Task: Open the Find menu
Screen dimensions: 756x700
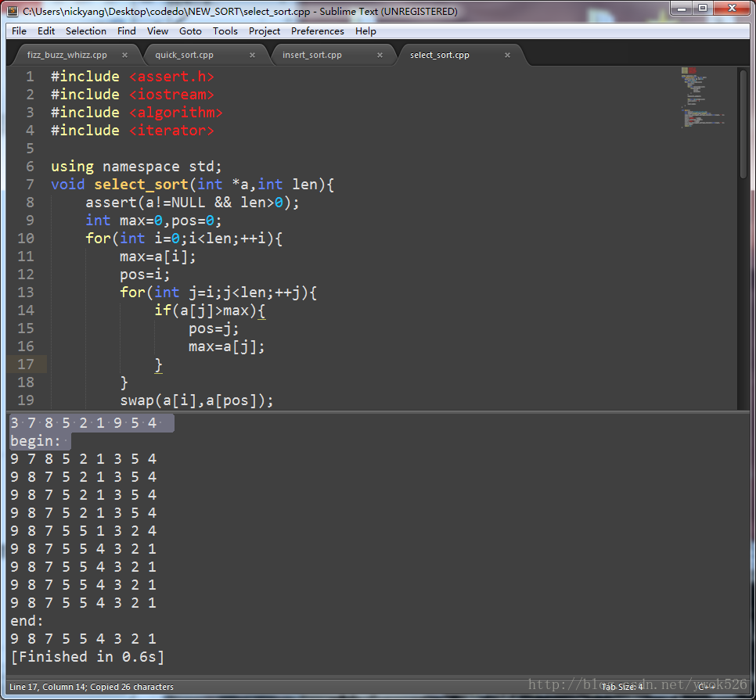Action: pyautogui.click(x=126, y=31)
